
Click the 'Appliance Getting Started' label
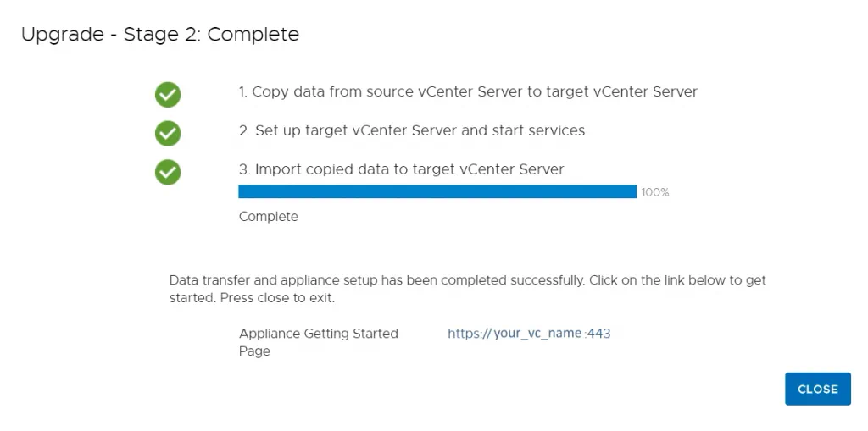[x=318, y=334]
